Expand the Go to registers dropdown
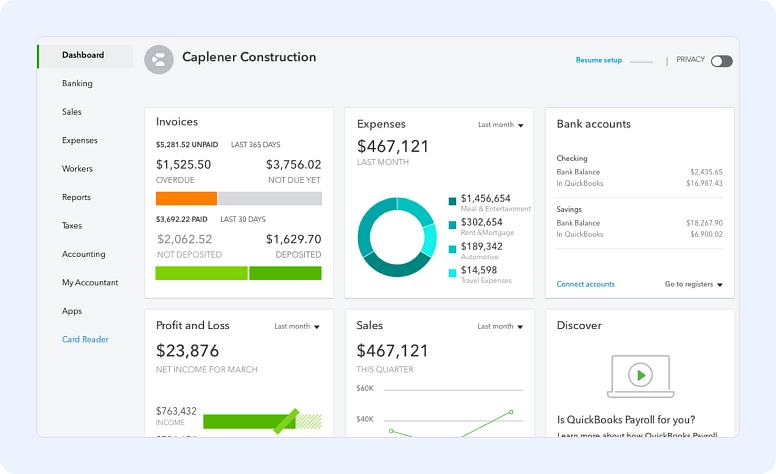 tap(693, 284)
